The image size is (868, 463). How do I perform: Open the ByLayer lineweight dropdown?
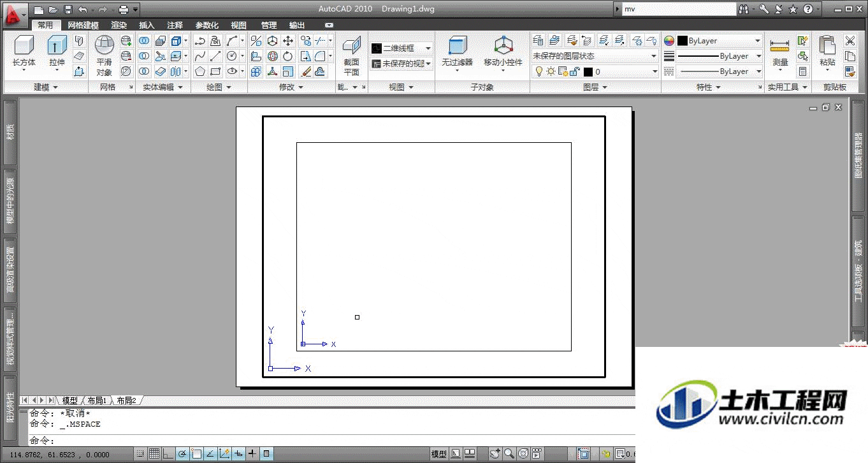[720, 56]
